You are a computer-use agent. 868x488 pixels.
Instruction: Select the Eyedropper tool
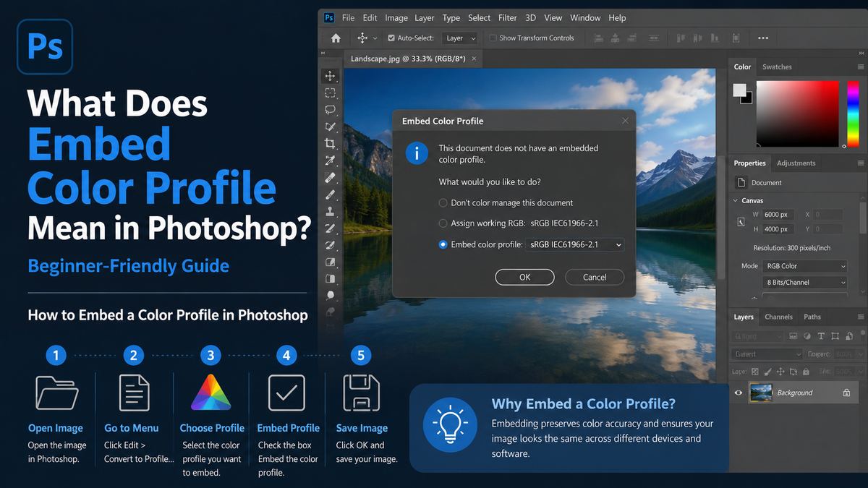tap(330, 160)
